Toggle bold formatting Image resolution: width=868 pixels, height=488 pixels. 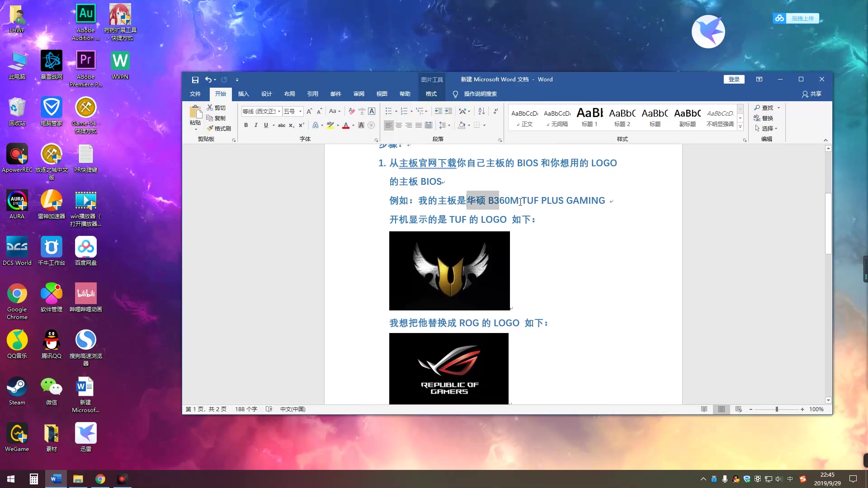tap(246, 125)
